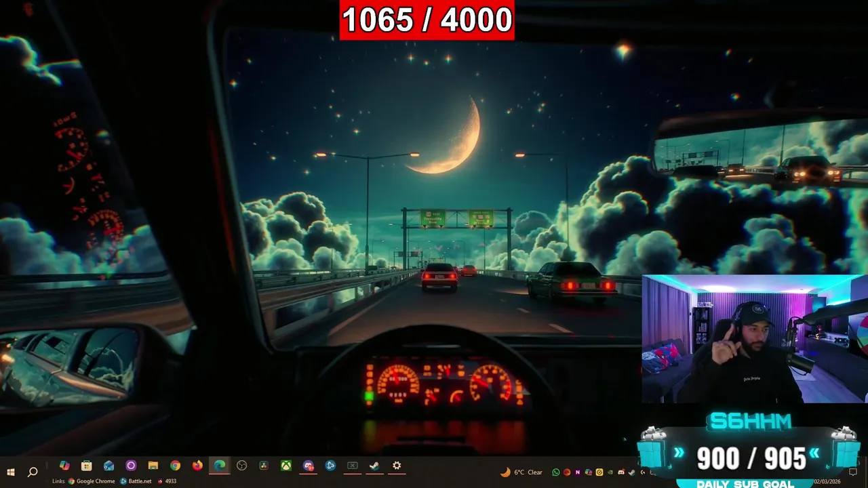
Task: Open weather widget showing 6°C Clear
Action: [522, 472]
